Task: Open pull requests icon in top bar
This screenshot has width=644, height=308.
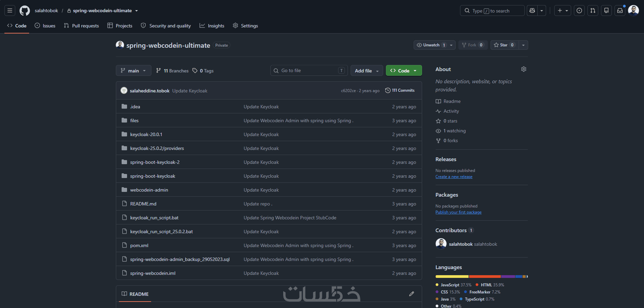Action: point(593,10)
